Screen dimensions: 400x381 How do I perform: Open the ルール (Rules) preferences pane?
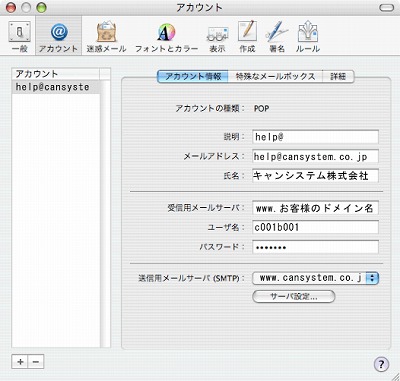pyautogui.click(x=308, y=37)
